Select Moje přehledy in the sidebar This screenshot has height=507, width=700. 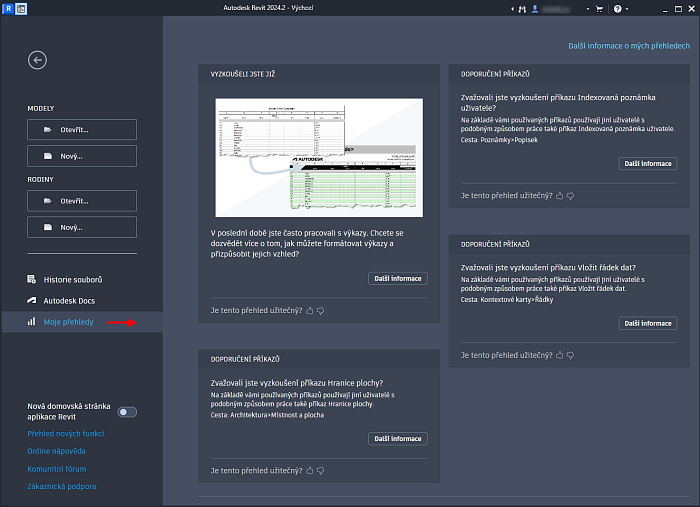coord(69,322)
